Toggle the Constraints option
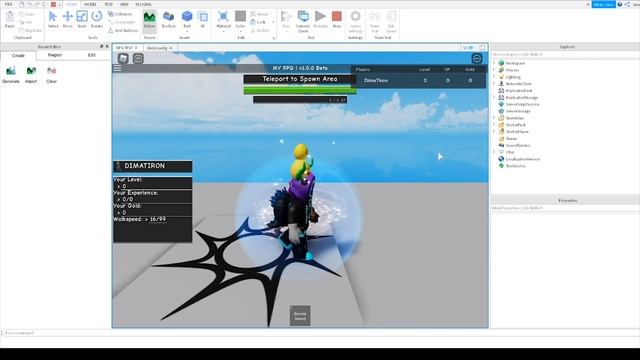The width and height of the screenshot is (640, 360). (x=122, y=22)
